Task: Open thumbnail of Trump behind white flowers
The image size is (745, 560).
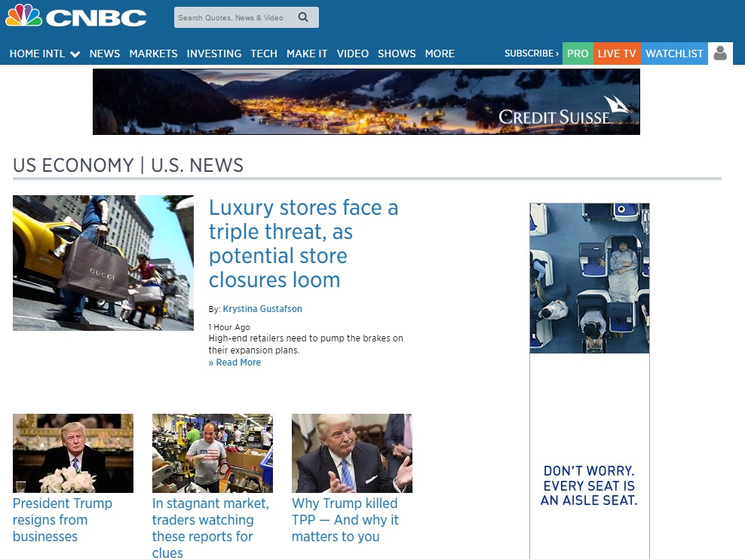Action: (x=73, y=453)
